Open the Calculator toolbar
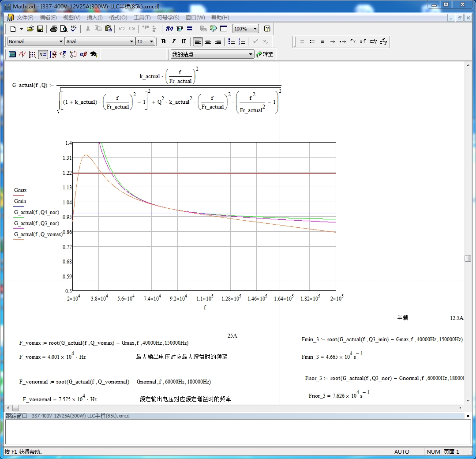This screenshot has height=459, width=476. tap(12, 54)
